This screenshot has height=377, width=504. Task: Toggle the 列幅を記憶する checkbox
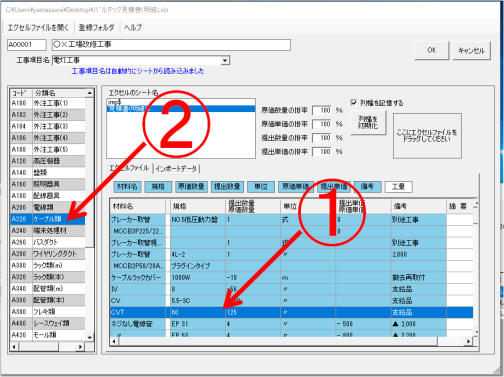[354, 102]
